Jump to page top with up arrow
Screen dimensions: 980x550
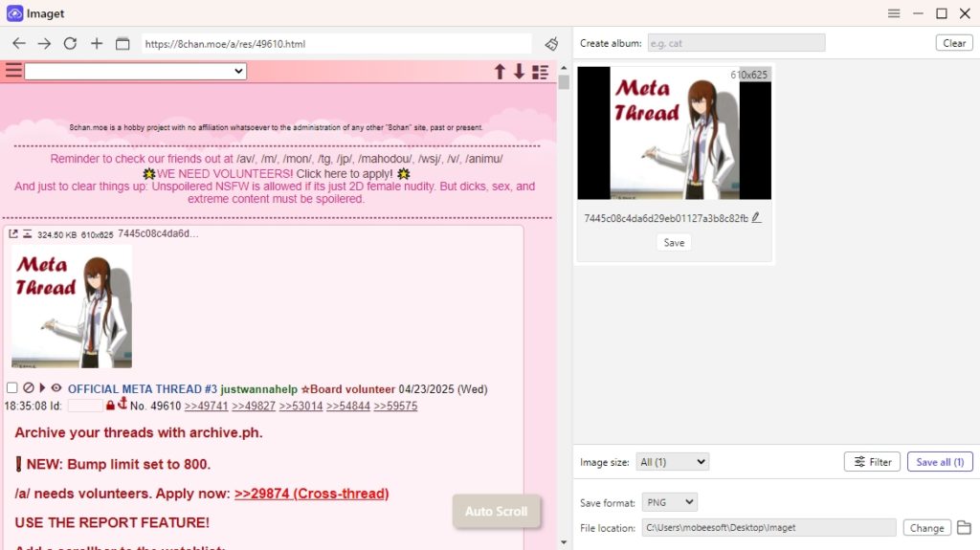tap(500, 72)
